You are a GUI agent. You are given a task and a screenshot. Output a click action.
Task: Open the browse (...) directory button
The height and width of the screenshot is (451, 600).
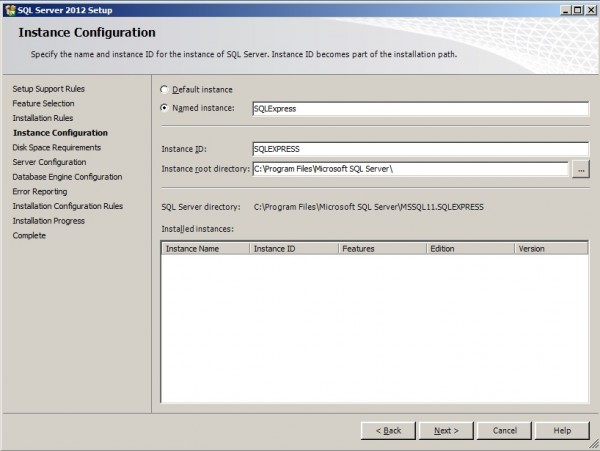pyautogui.click(x=581, y=169)
